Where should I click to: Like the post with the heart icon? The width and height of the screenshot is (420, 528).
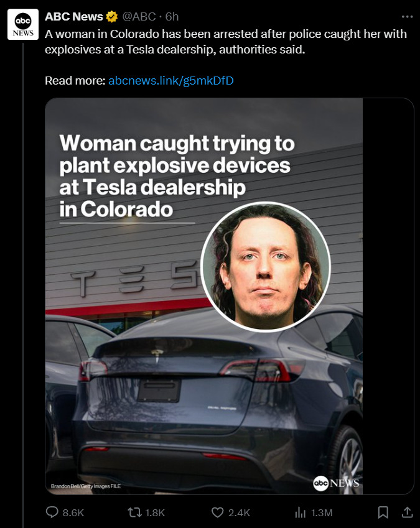point(217,512)
